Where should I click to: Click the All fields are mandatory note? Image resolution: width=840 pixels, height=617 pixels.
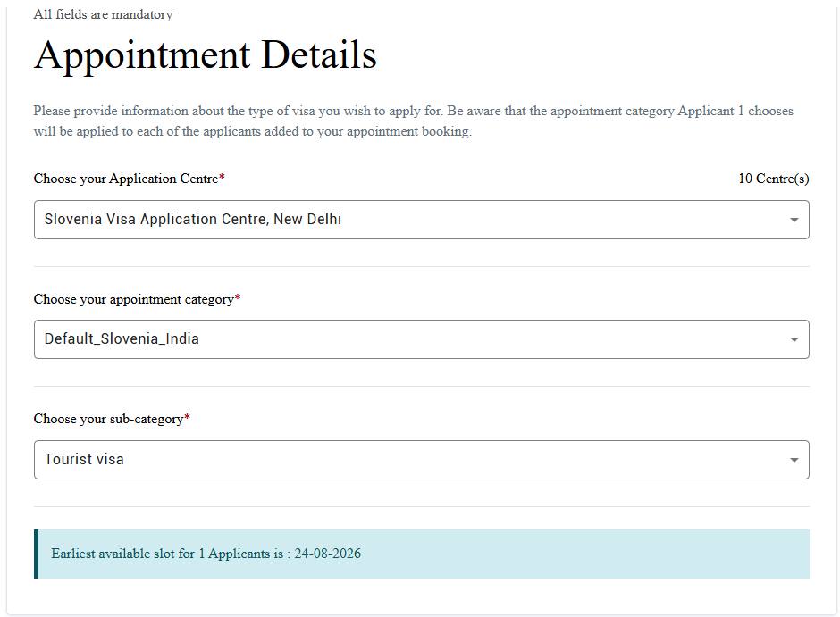[103, 14]
